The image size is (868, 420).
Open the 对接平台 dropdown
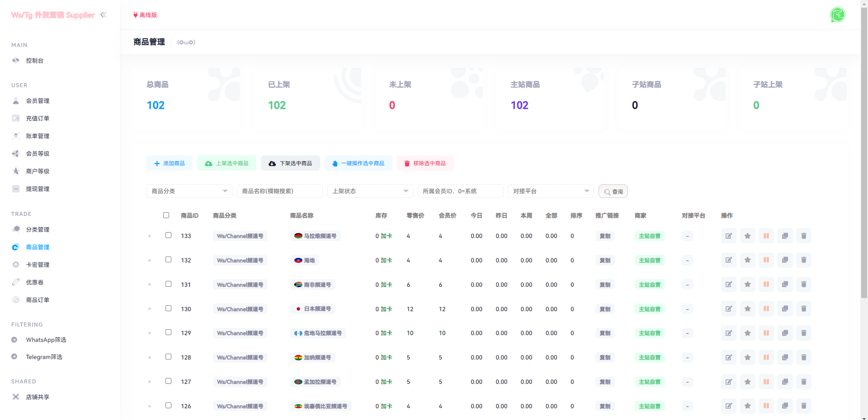pos(551,191)
